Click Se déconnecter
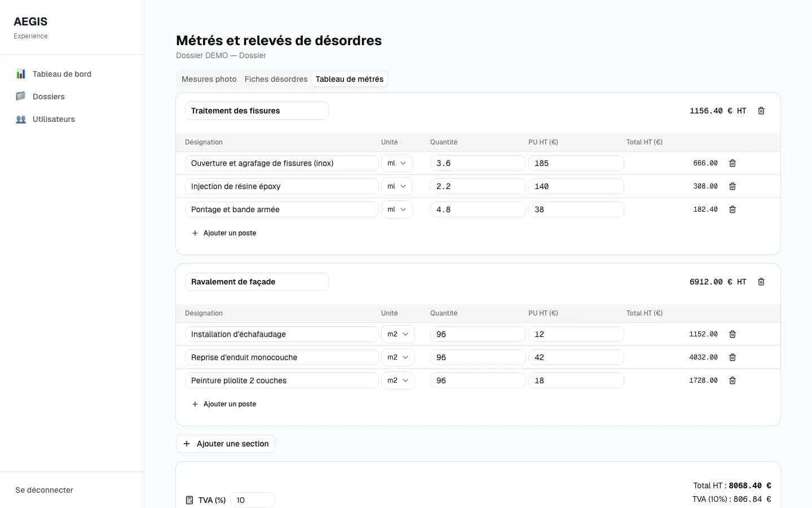 coord(45,490)
